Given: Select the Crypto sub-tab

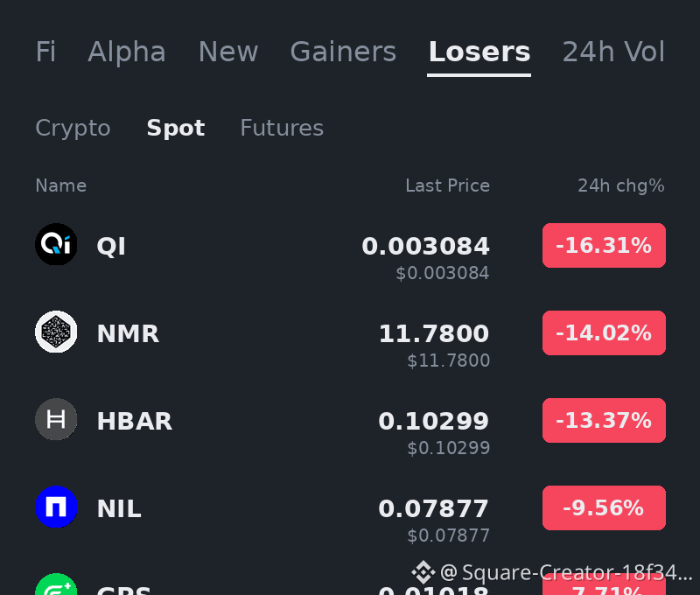Looking at the screenshot, I should pos(73,128).
